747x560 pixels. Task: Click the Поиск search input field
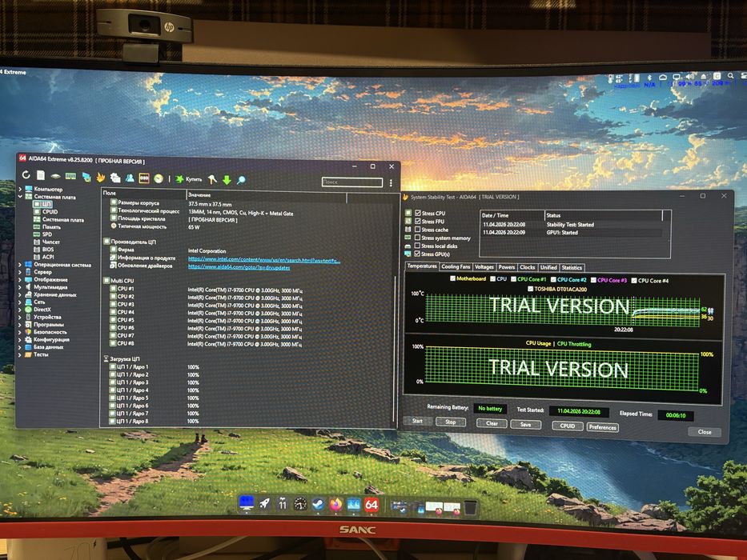pos(352,182)
